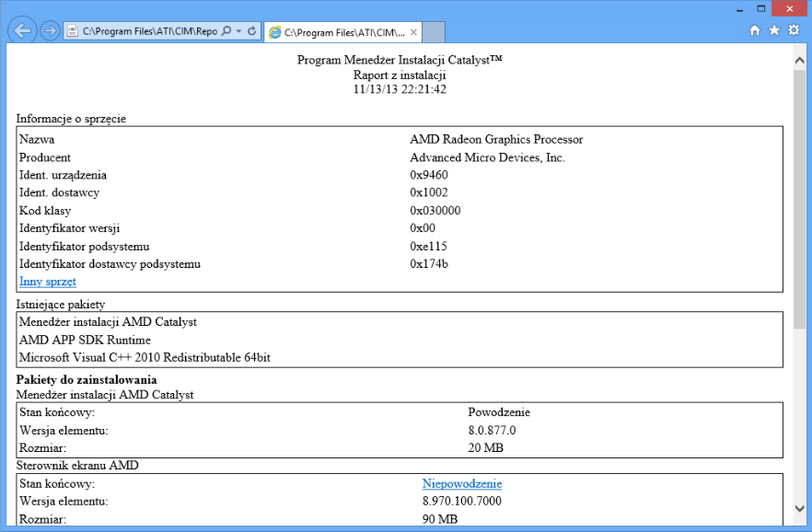
Task: Open Favorites star icon
Action: (x=774, y=30)
